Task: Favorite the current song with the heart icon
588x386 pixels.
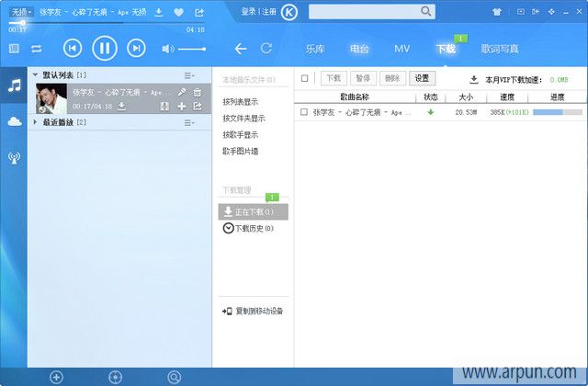Action: pyautogui.click(x=179, y=12)
